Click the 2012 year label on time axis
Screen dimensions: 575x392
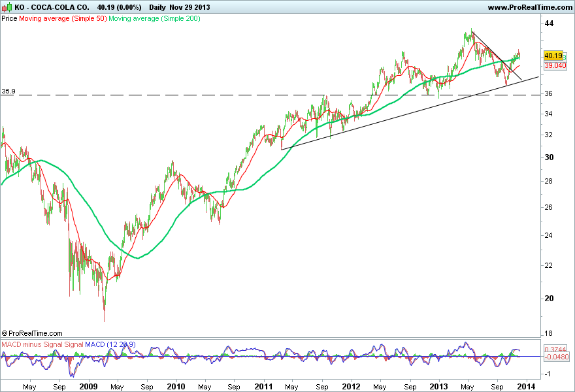(352, 387)
